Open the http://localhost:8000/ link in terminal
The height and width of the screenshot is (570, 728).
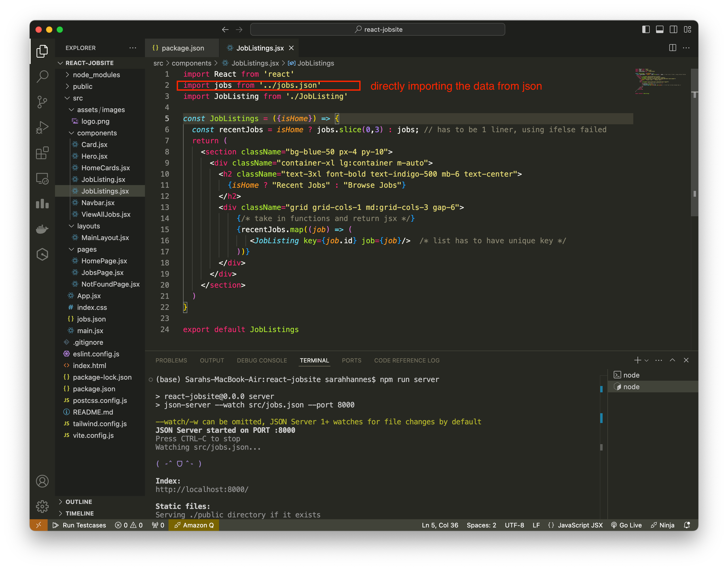coord(202,489)
